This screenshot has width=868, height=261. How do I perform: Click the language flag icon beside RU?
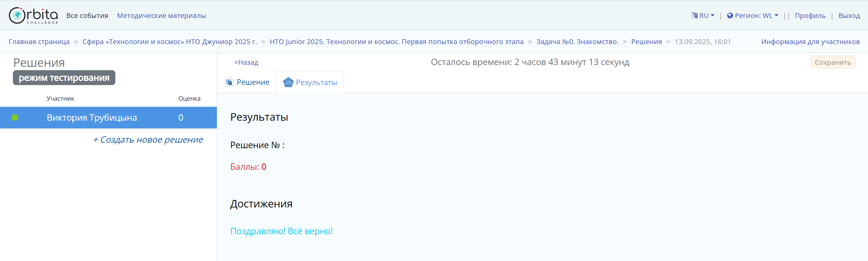[695, 16]
